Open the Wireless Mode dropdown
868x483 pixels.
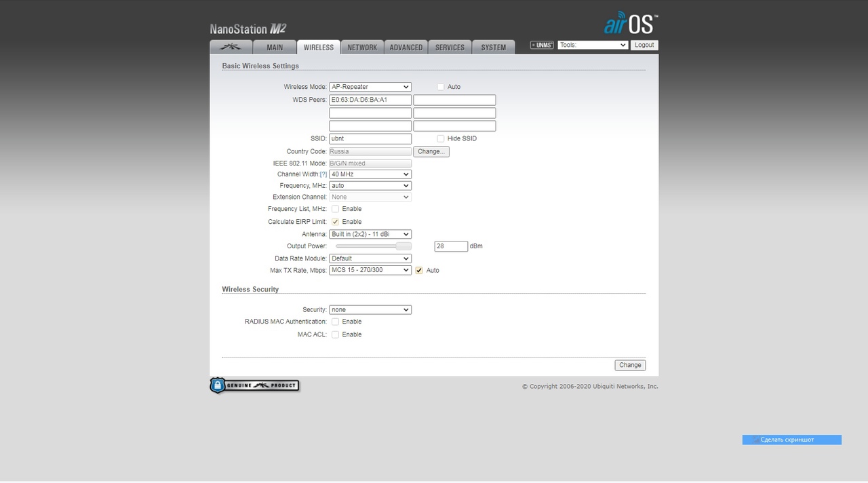tap(370, 87)
